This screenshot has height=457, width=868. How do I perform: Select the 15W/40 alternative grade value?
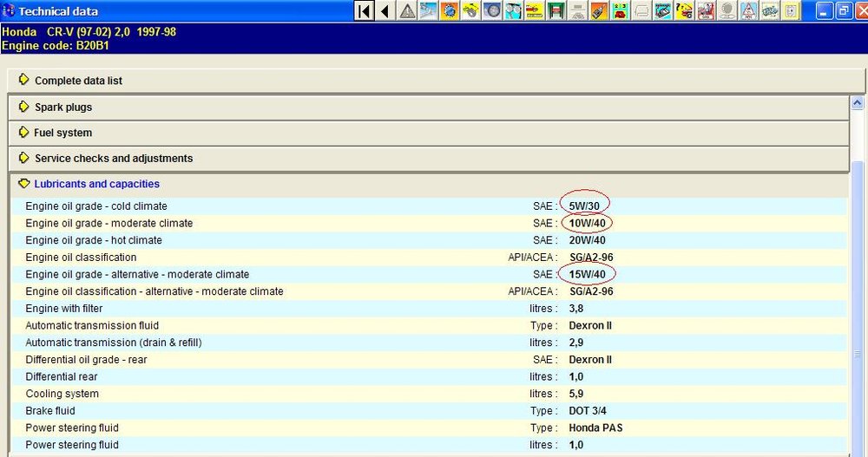(x=587, y=274)
